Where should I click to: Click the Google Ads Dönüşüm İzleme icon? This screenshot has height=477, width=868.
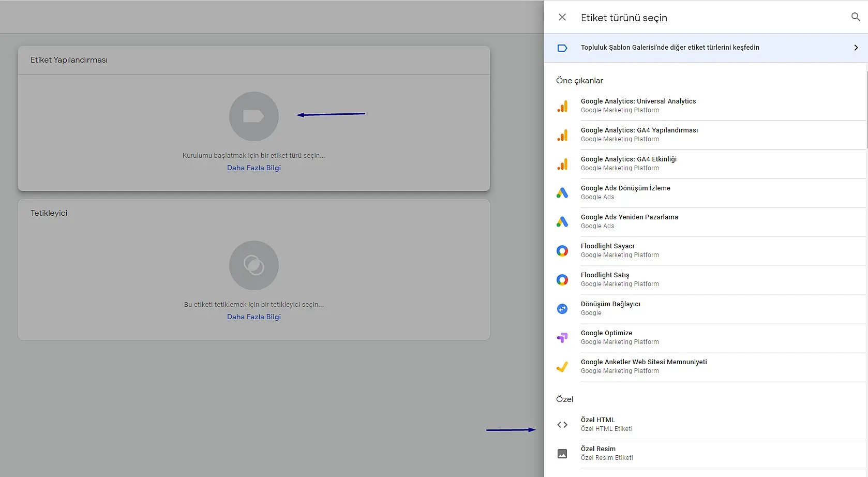coord(562,193)
